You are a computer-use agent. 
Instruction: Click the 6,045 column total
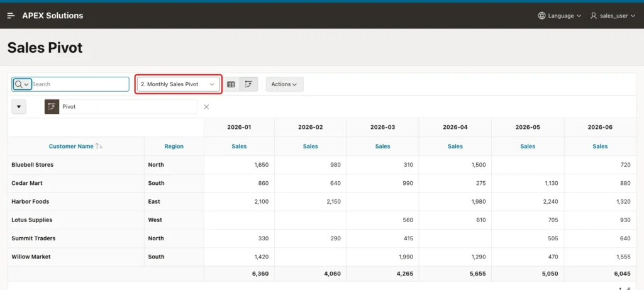click(x=623, y=274)
